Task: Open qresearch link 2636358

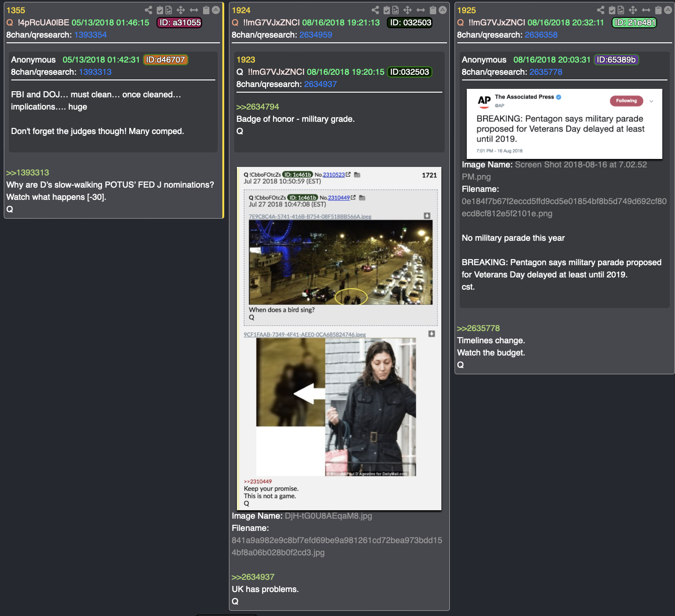Action: [541, 35]
